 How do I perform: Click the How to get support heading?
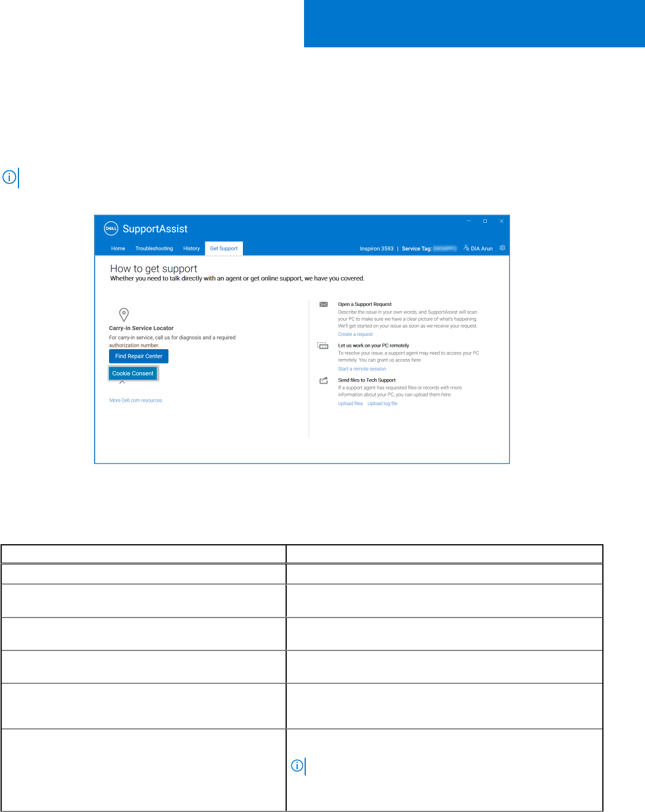(x=153, y=268)
